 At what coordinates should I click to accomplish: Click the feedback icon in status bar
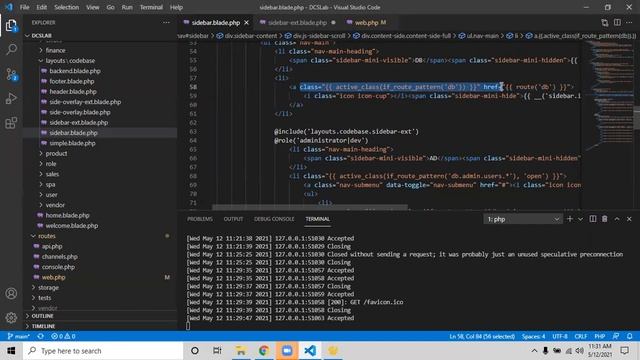(x=616, y=336)
